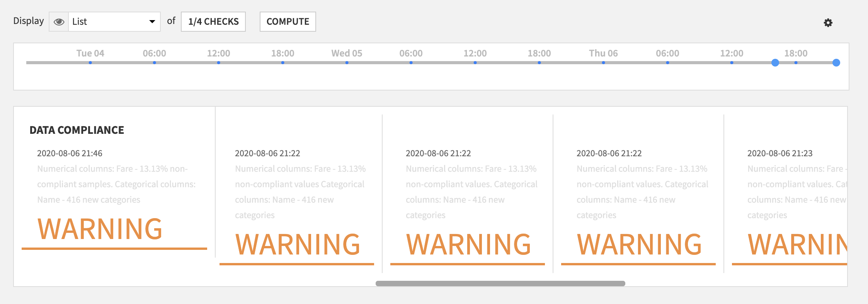Click the 21:46 check message text
Image resolution: width=868 pixels, height=304 pixels.
116,184
